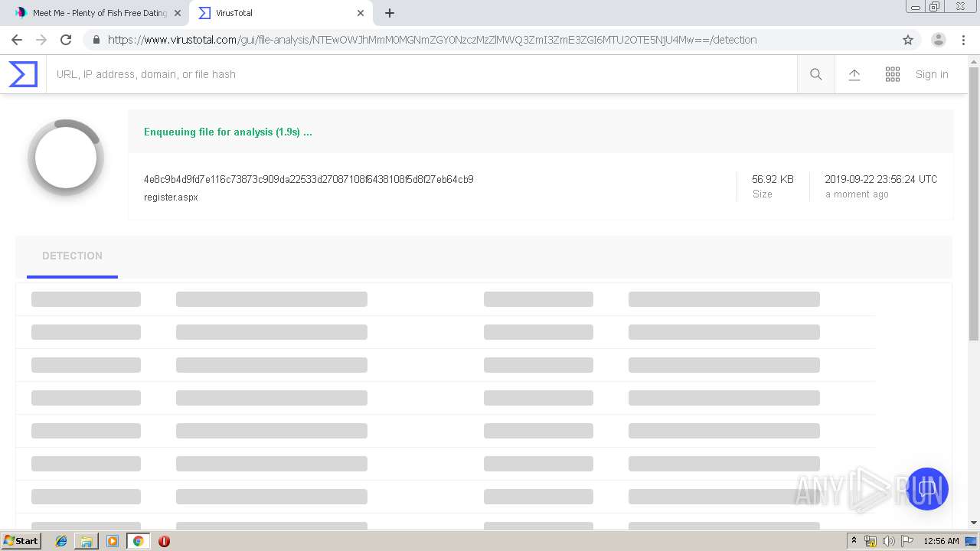Viewport: 980px width, 551px height.
Task: Click the 12:56 AM taskbar clock
Action: click(941, 541)
